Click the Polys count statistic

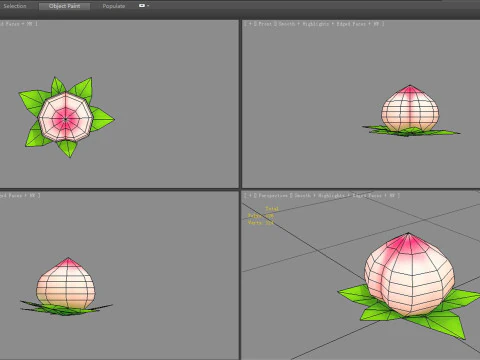(x=261, y=216)
